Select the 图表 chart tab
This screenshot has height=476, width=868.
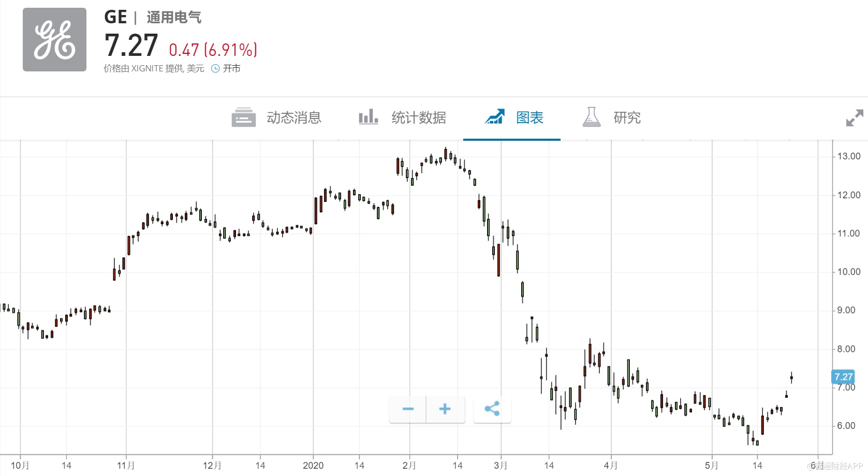(x=529, y=118)
